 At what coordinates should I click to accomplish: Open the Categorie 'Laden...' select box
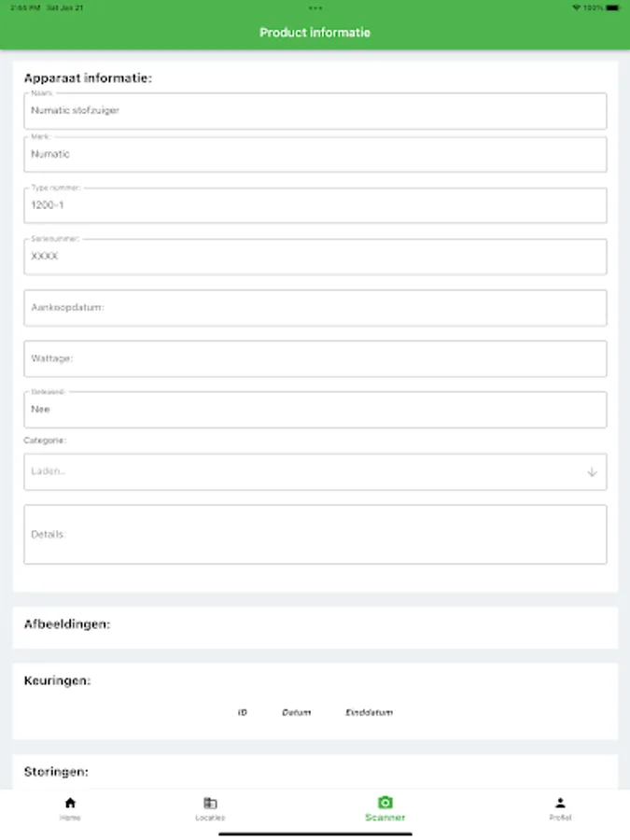(x=299, y=472)
